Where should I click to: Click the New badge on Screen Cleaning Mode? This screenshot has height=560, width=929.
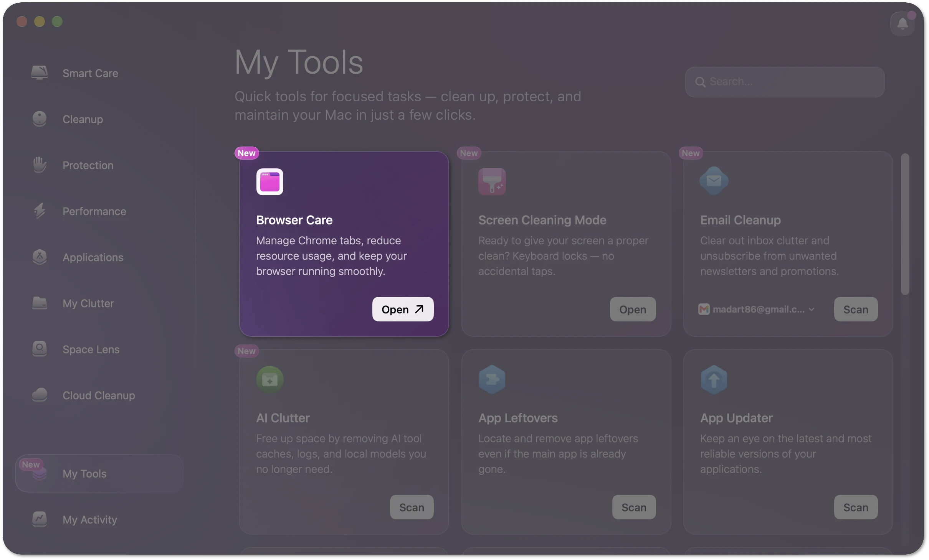[469, 153]
